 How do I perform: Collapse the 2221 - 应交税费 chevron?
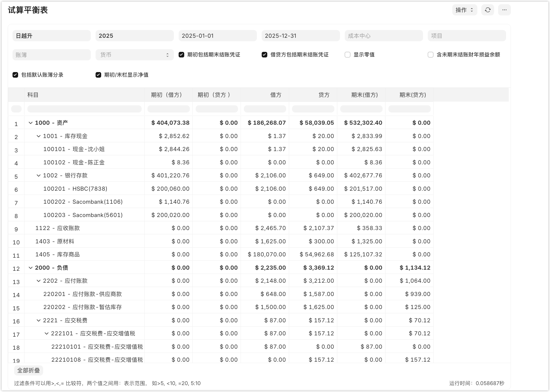(39, 320)
